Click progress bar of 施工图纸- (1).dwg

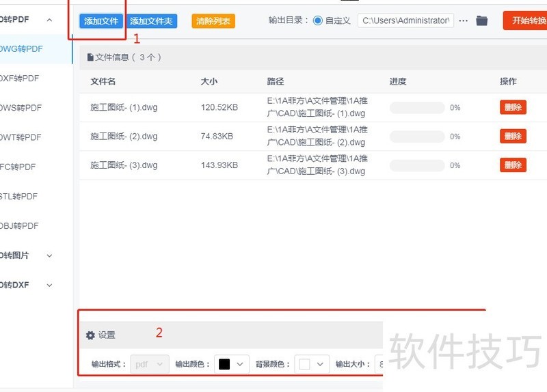(x=417, y=108)
